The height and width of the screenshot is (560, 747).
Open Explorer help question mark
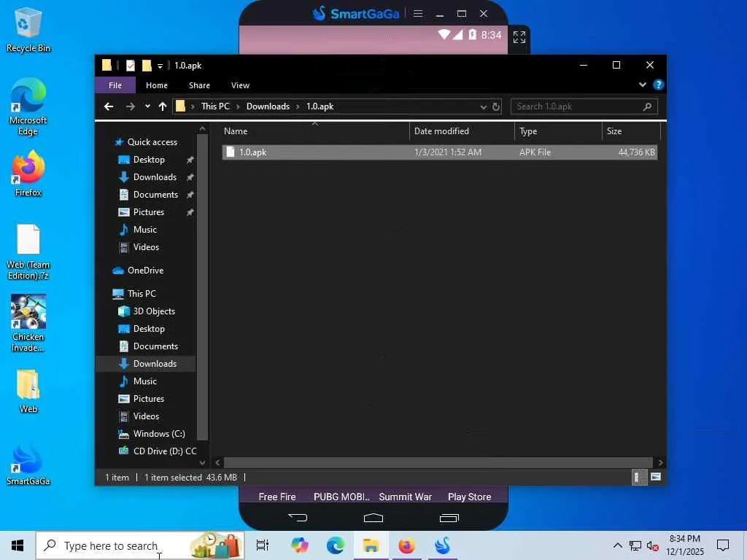point(659,85)
